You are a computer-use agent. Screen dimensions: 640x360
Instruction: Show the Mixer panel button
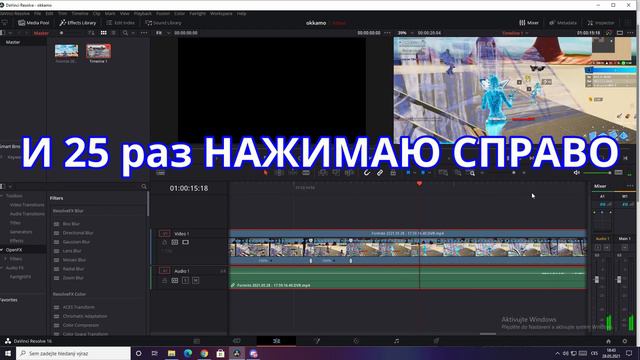pyautogui.click(x=529, y=23)
